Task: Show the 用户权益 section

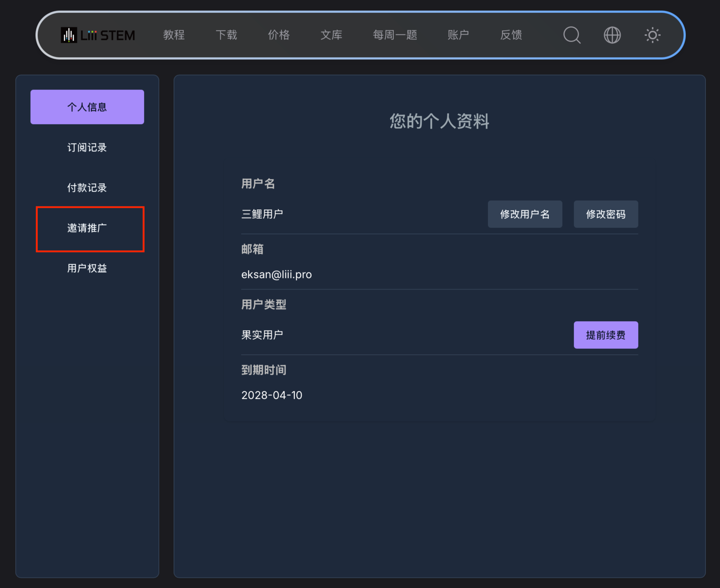Action: [x=87, y=268]
